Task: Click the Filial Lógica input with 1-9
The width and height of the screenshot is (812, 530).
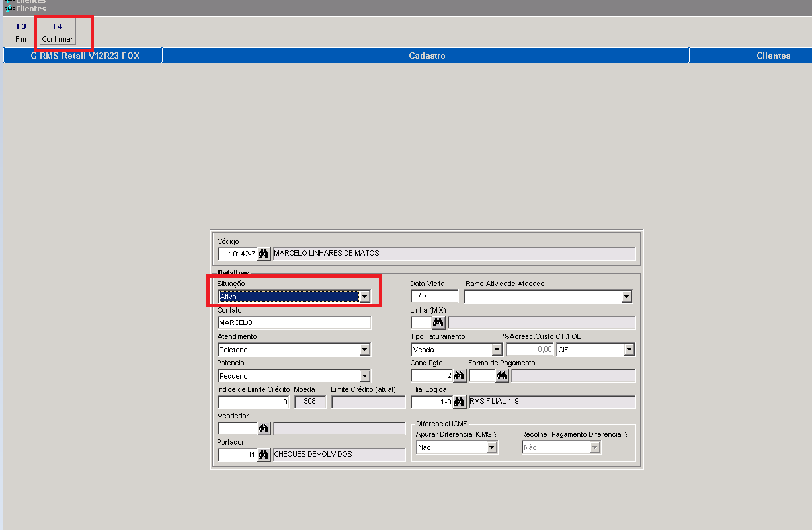Action: click(432, 402)
